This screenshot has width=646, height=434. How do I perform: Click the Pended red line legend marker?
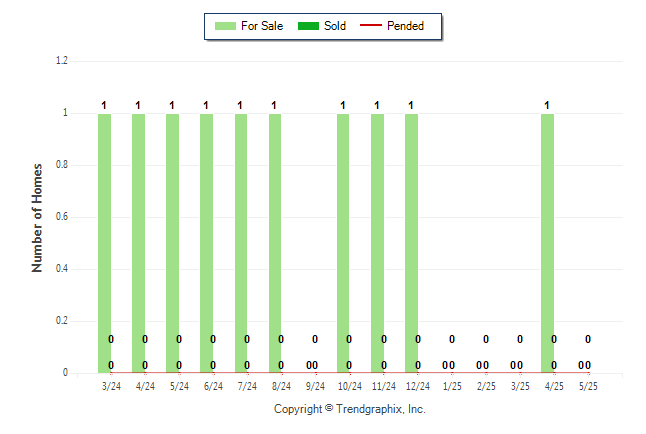click(371, 26)
